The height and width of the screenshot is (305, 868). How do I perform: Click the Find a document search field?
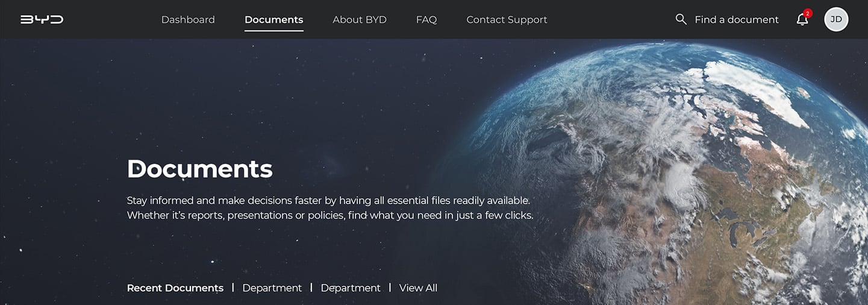[x=737, y=19]
